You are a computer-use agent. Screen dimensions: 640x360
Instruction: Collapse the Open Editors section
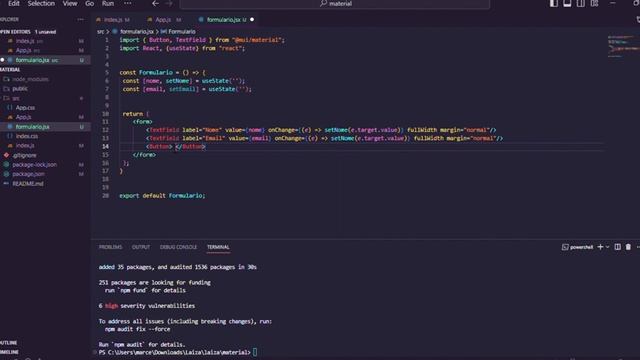coord(28,32)
